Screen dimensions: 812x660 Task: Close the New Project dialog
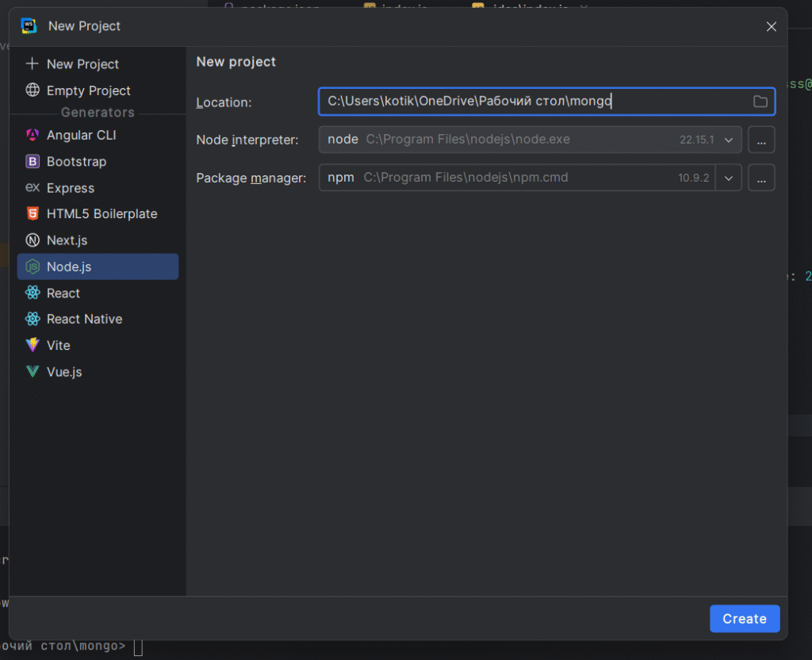(771, 26)
